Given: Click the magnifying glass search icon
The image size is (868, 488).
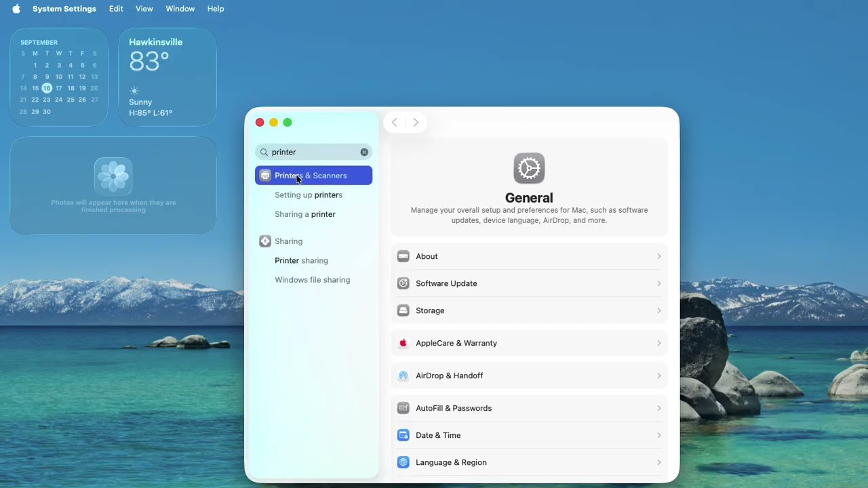Looking at the screenshot, I should click(x=264, y=152).
